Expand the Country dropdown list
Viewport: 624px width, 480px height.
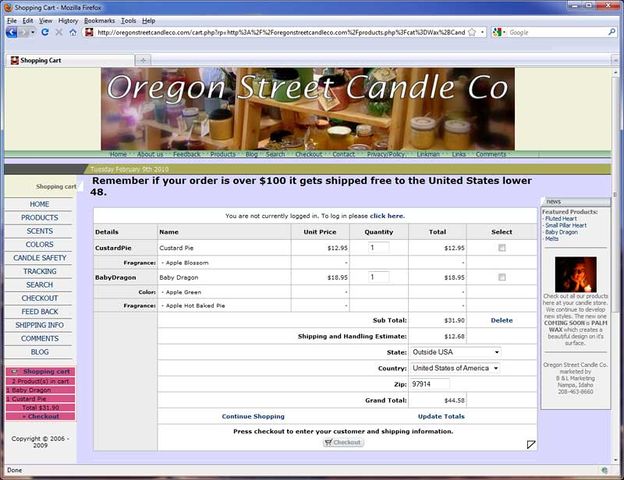(x=456, y=368)
